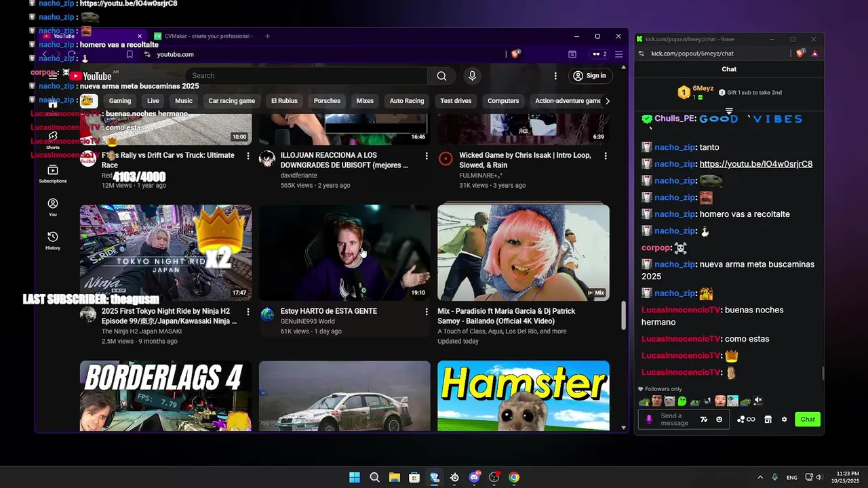Image resolution: width=868 pixels, height=488 pixels.
Task: Click purple microphone icon in chat input
Action: [x=649, y=420]
